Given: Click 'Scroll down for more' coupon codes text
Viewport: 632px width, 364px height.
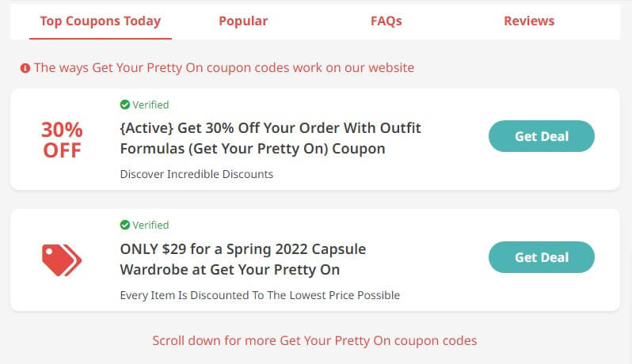Looking at the screenshot, I should 314,341.
